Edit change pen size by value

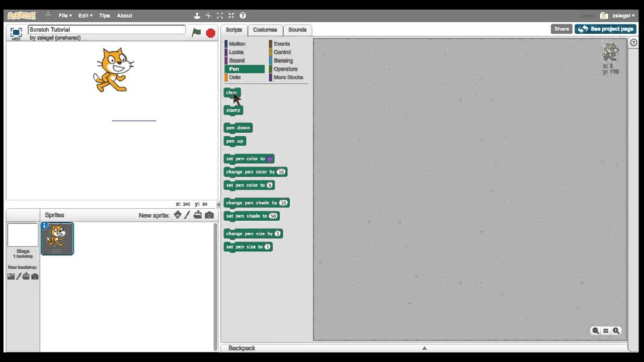(277, 234)
